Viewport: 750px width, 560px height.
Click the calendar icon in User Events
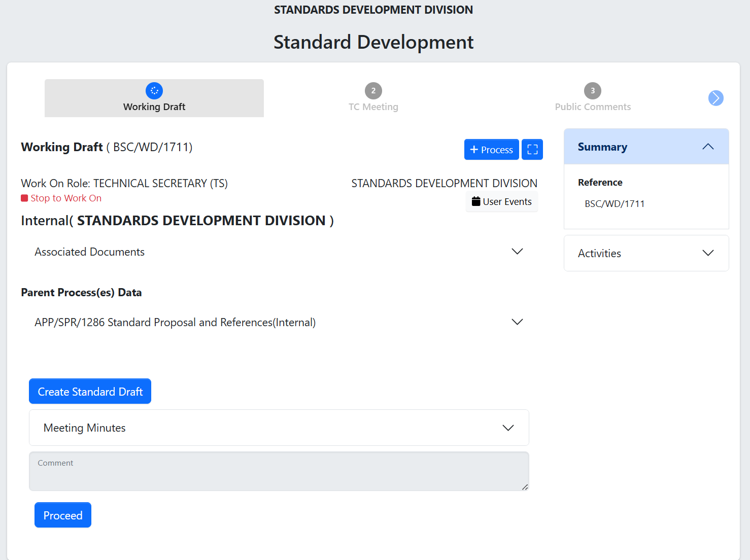tap(476, 201)
